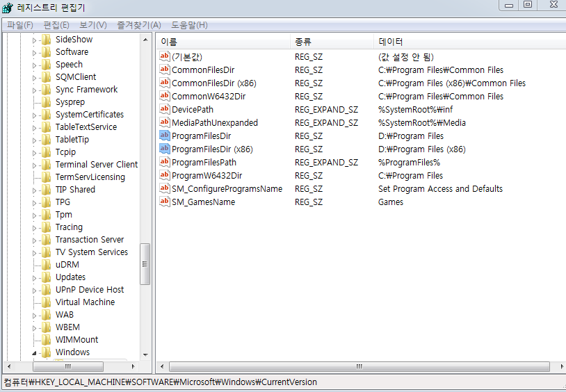This screenshot has width=566, height=392.
Task: Click the icon beside SM_GamesName
Action: click(x=164, y=202)
